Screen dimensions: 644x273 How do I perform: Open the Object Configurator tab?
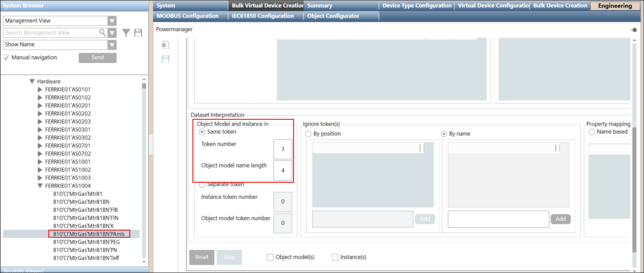333,16
